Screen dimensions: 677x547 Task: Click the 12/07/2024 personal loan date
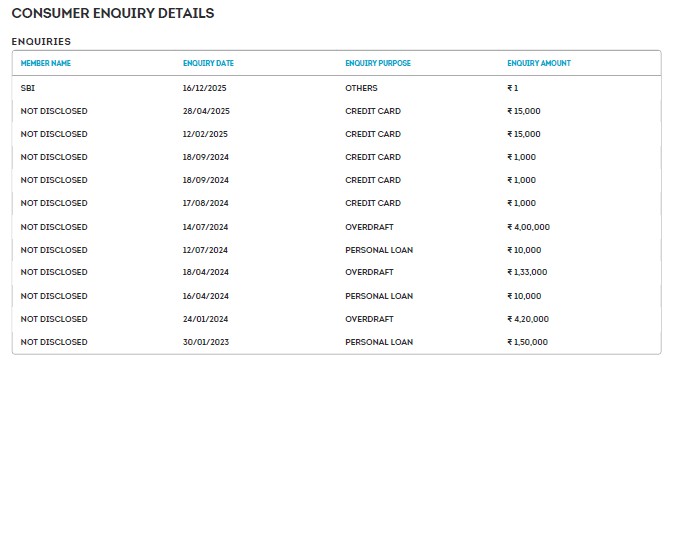(x=205, y=250)
